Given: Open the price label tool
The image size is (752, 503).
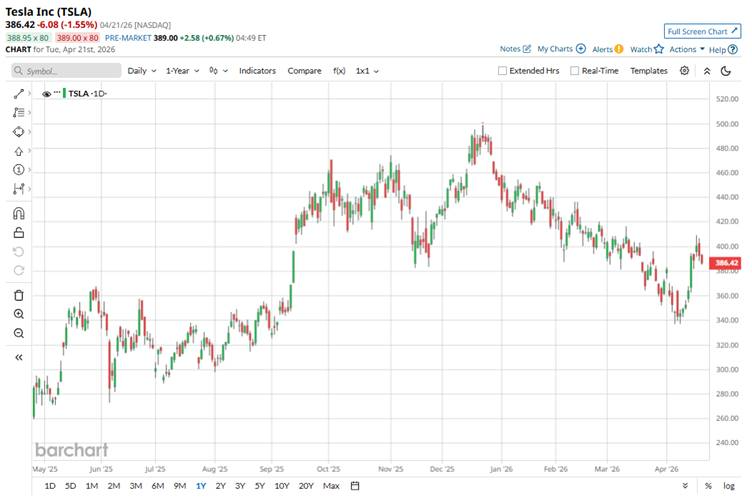Looking at the screenshot, I should [x=19, y=170].
